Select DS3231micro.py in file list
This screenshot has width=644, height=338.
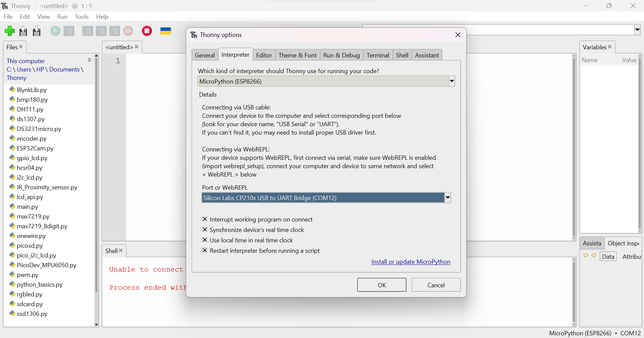point(39,129)
